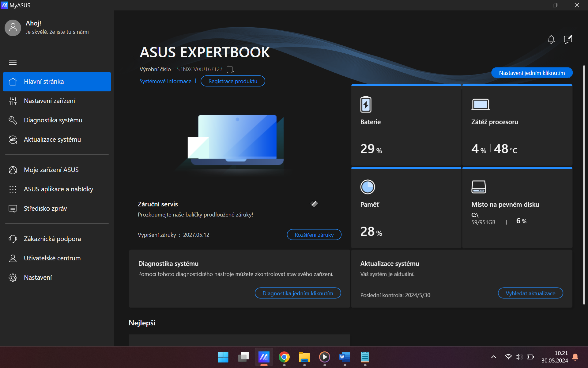Click the Baterie battery icon
588x368 pixels.
[366, 105]
